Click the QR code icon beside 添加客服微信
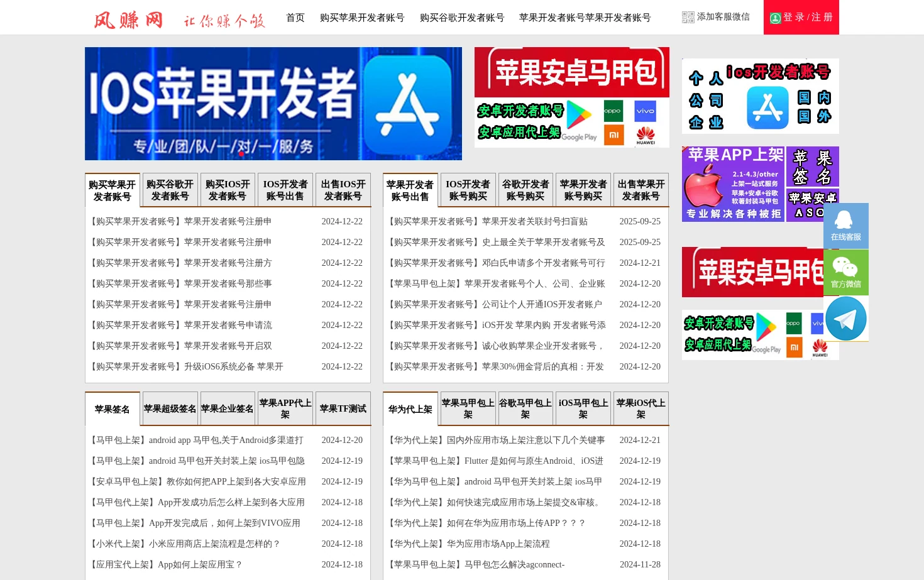This screenshot has width=924, height=580. tap(688, 17)
